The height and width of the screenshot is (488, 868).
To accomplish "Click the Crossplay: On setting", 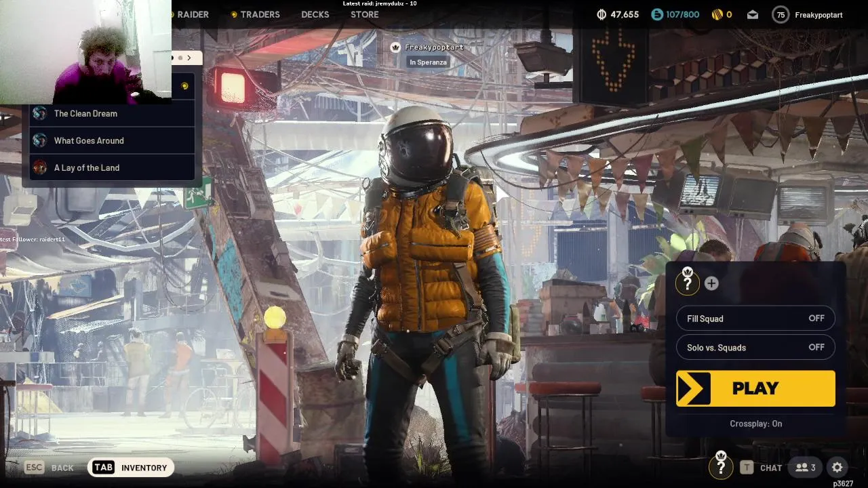I will pos(755,424).
